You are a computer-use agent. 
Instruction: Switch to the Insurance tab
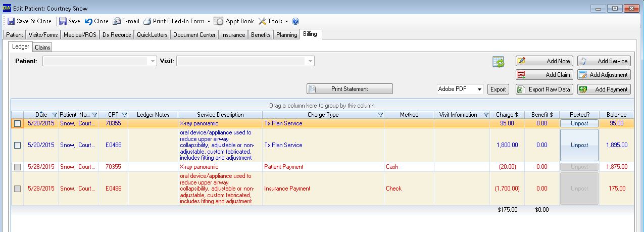click(233, 35)
